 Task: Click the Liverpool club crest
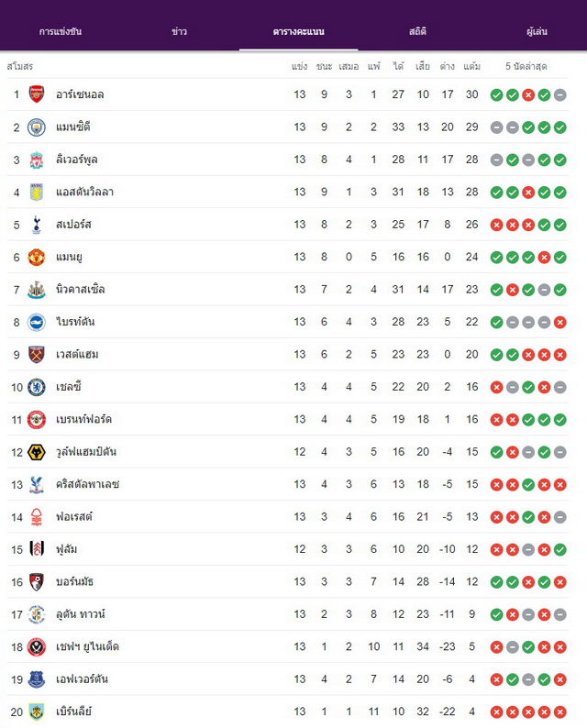pyautogui.click(x=36, y=160)
